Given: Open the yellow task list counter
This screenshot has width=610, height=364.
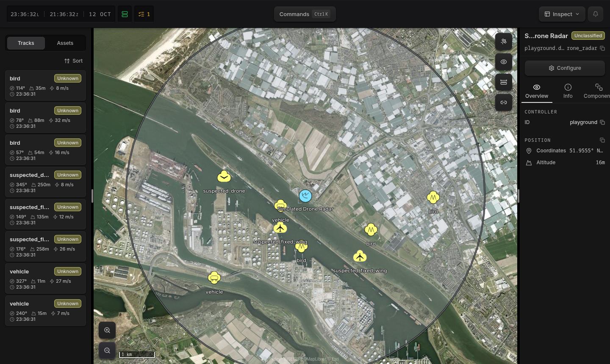Looking at the screenshot, I should 144,14.
